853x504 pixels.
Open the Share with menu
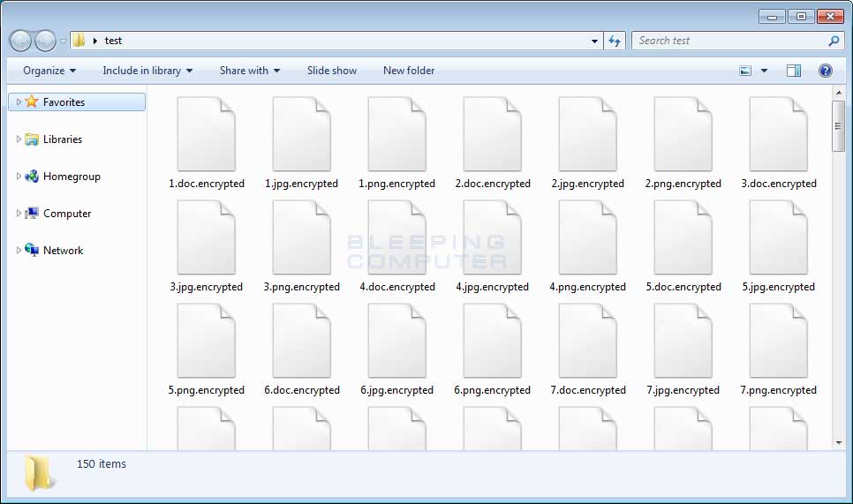coord(250,71)
